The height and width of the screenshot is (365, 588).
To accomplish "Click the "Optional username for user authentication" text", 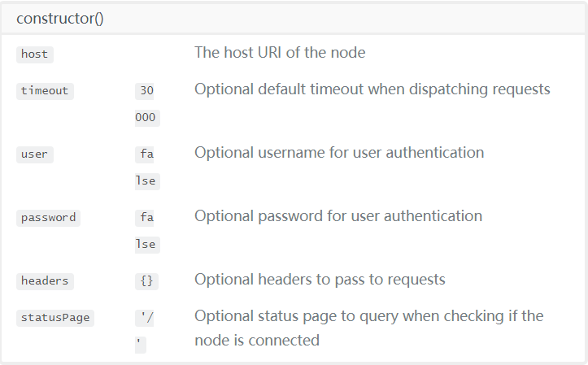I will tap(339, 153).
